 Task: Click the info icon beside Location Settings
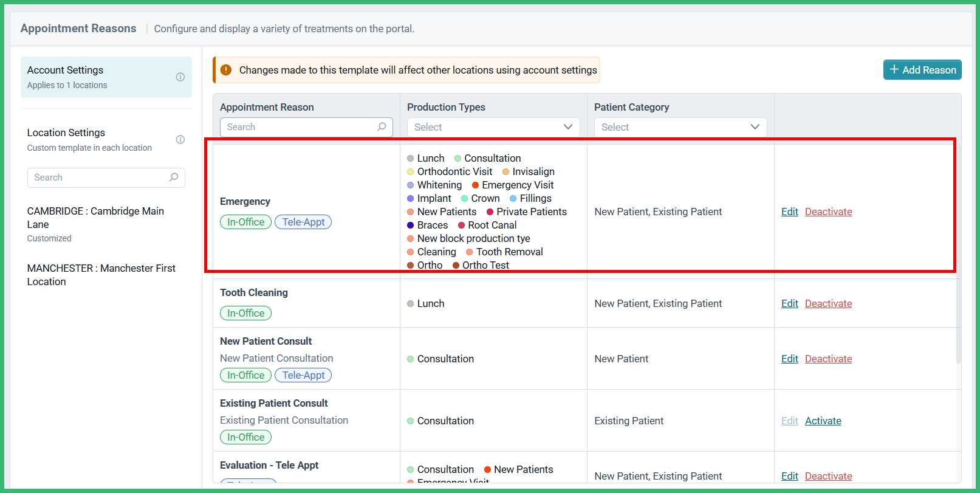point(180,140)
